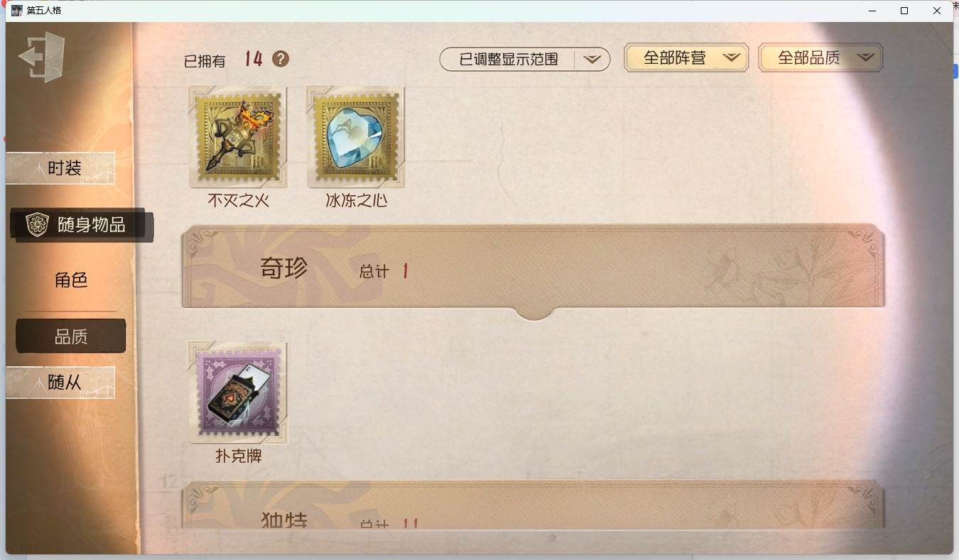Viewport: 959px width, 560px height.
Task: Click the exit door icon
Action: click(42, 57)
